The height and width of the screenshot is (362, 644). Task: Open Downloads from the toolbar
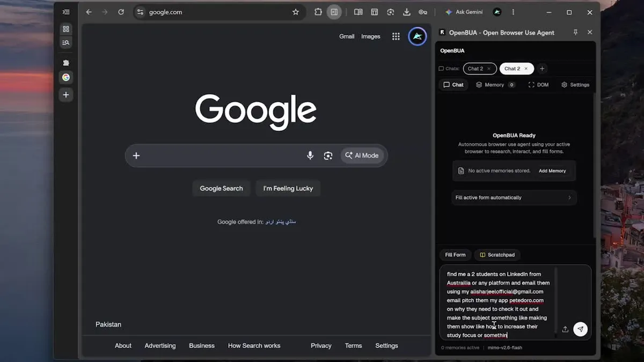407,12
